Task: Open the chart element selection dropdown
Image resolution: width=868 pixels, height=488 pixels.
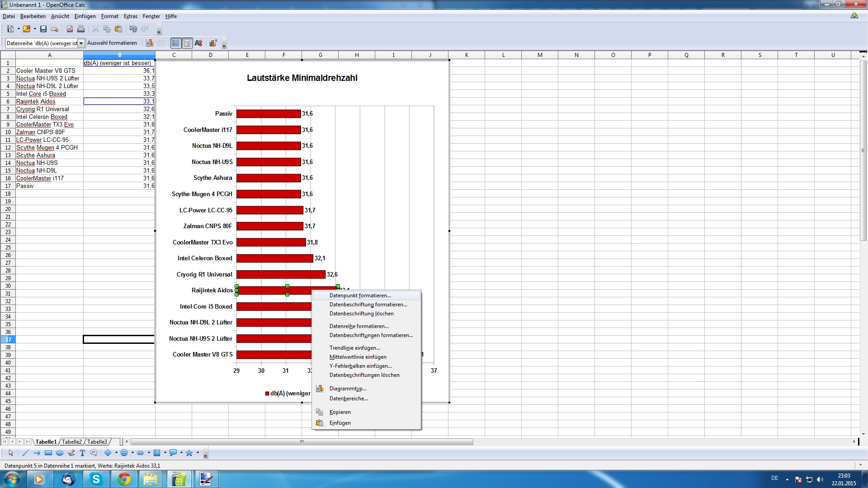Action: 81,43
